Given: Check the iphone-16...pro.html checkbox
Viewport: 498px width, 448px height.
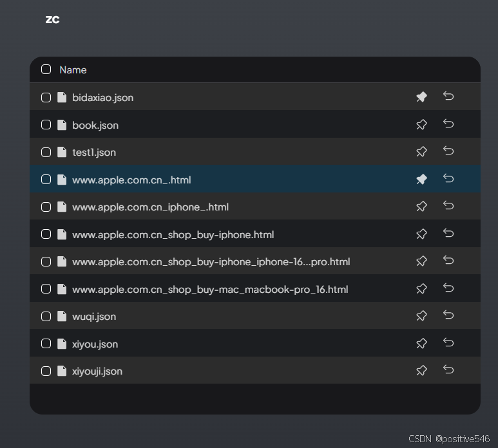Looking at the screenshot, I should 46,262.
